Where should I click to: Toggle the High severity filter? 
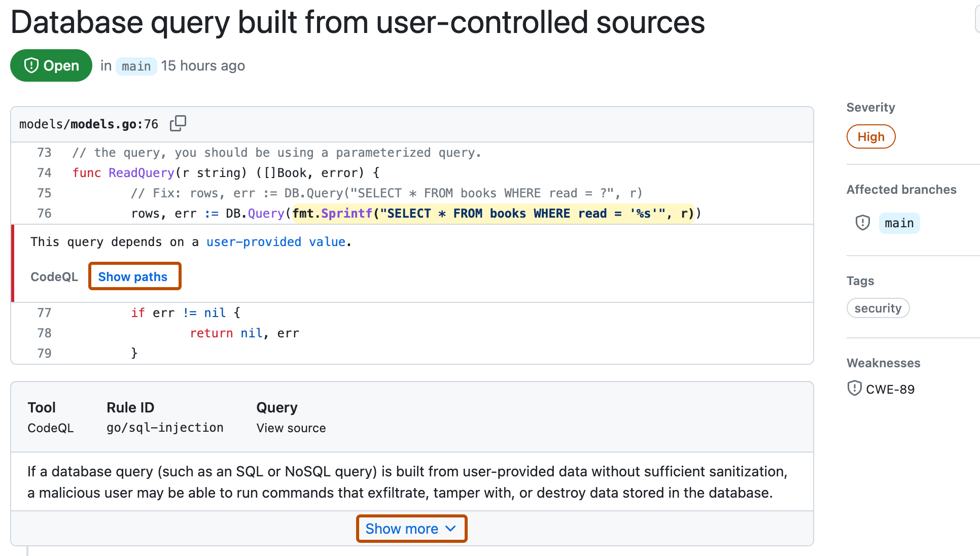(870, 135)
